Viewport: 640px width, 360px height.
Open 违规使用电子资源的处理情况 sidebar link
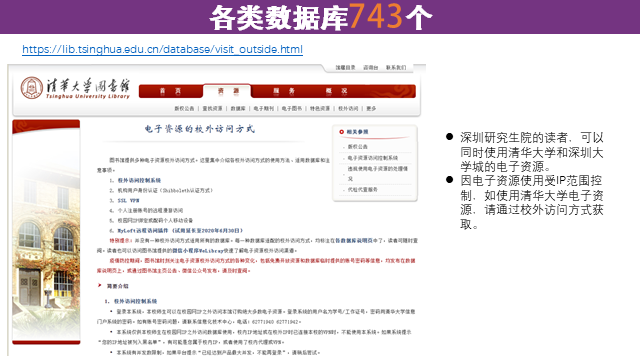click(x=378, y=173)
